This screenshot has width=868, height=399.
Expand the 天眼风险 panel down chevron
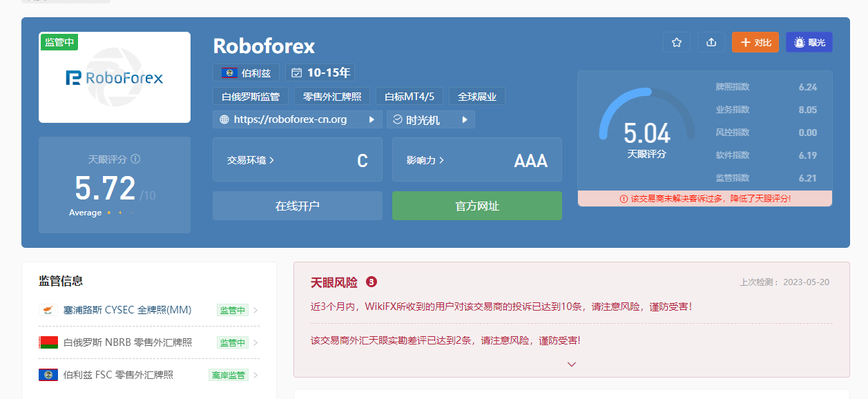tap(572, 364)
